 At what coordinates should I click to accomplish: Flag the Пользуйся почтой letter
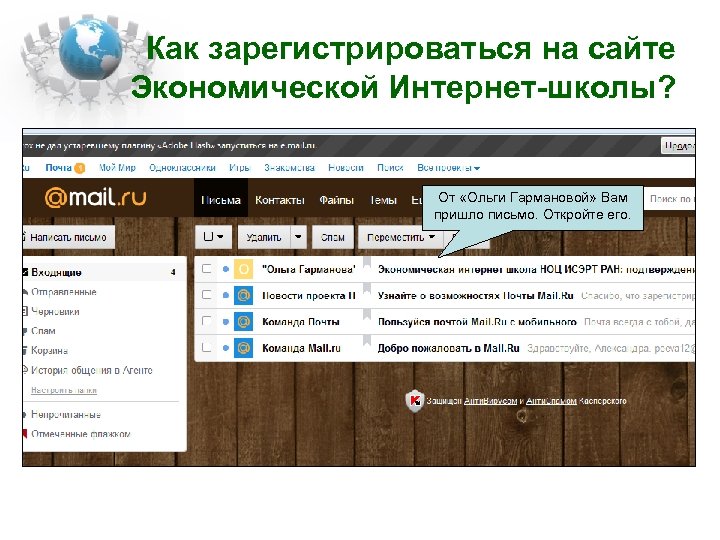(367, 315)
